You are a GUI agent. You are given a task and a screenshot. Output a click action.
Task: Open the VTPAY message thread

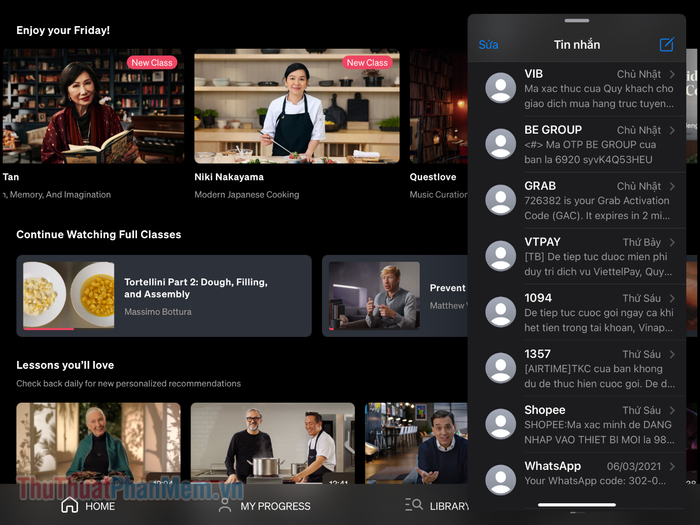(577, 256)
